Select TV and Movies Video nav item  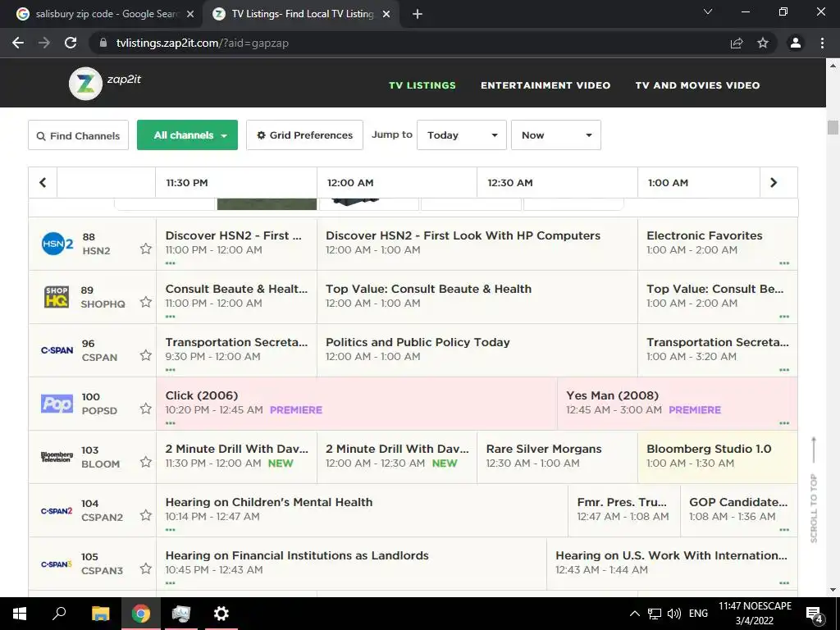point(697,85)
